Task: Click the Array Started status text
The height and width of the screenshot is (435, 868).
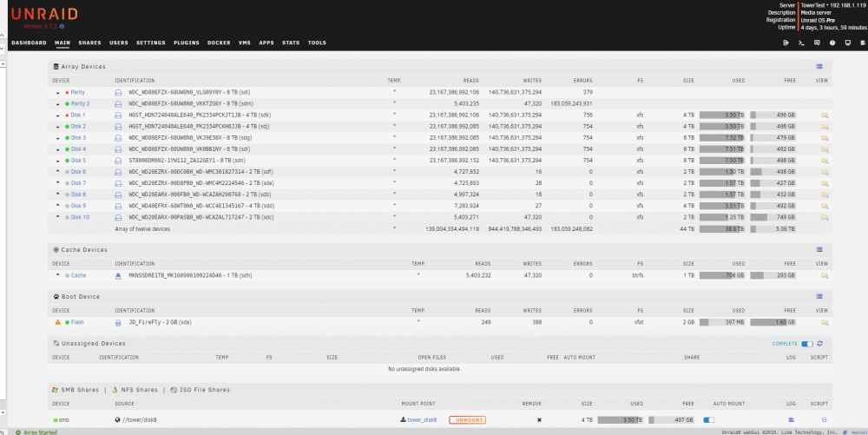Action: 40,432
